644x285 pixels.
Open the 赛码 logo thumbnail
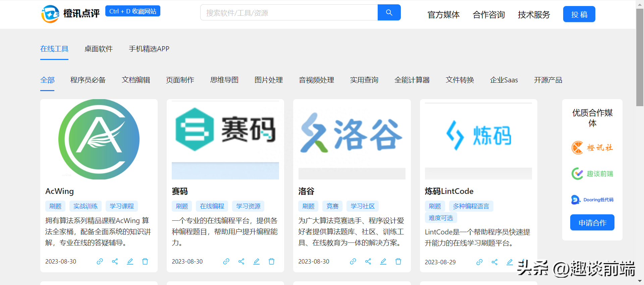pyautogui.click(x=225, y=139)
